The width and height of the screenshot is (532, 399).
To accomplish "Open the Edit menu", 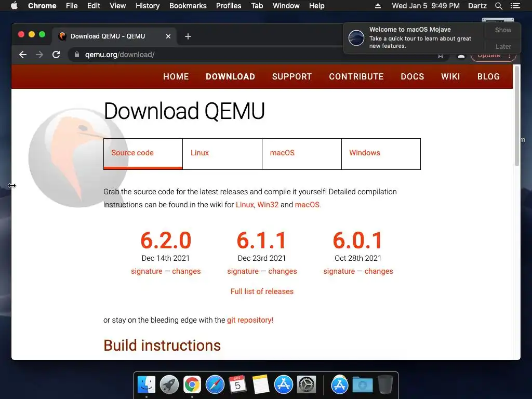I will 94,6.
